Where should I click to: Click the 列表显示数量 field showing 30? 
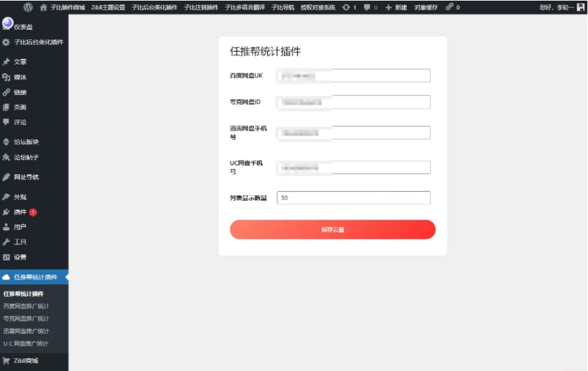coord(353,198)
